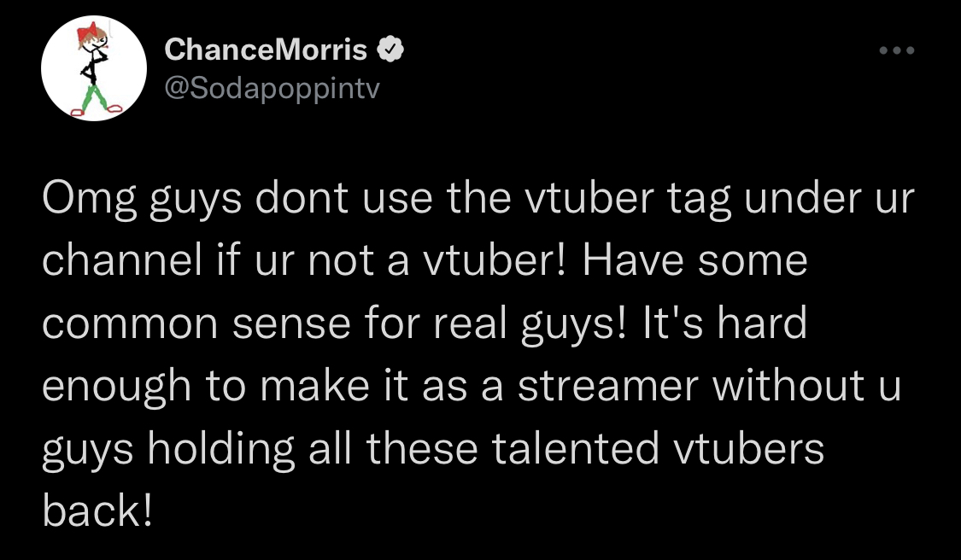Screen dimensions: 961x560
Task: Visit the ChanceMorris display name link
Action: coord(266,50)
